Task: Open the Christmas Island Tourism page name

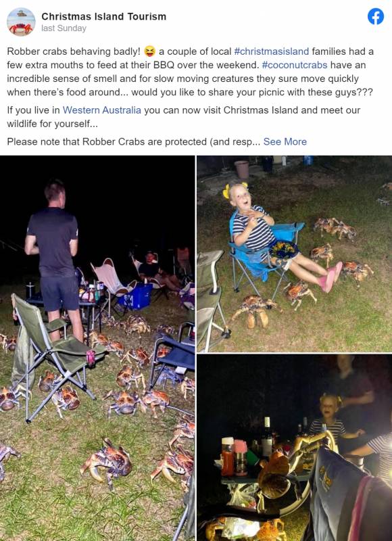Action: point(104,16)
